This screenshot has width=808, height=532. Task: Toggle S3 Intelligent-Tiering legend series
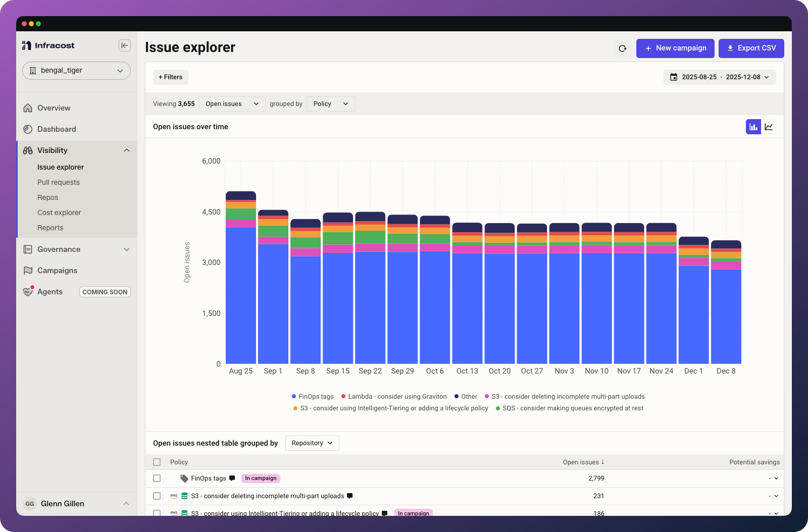click(x=390, y=408)
